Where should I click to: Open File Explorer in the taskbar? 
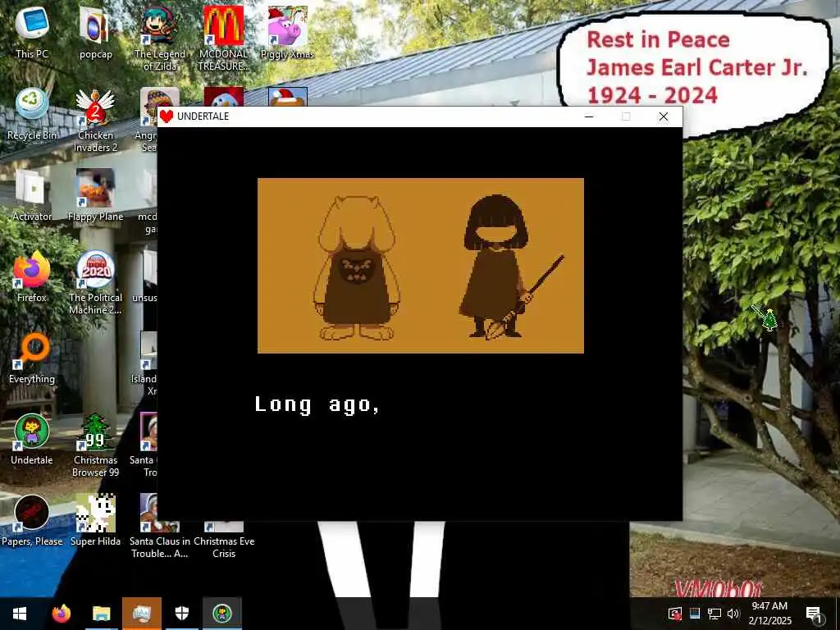(x=101, y=614)
